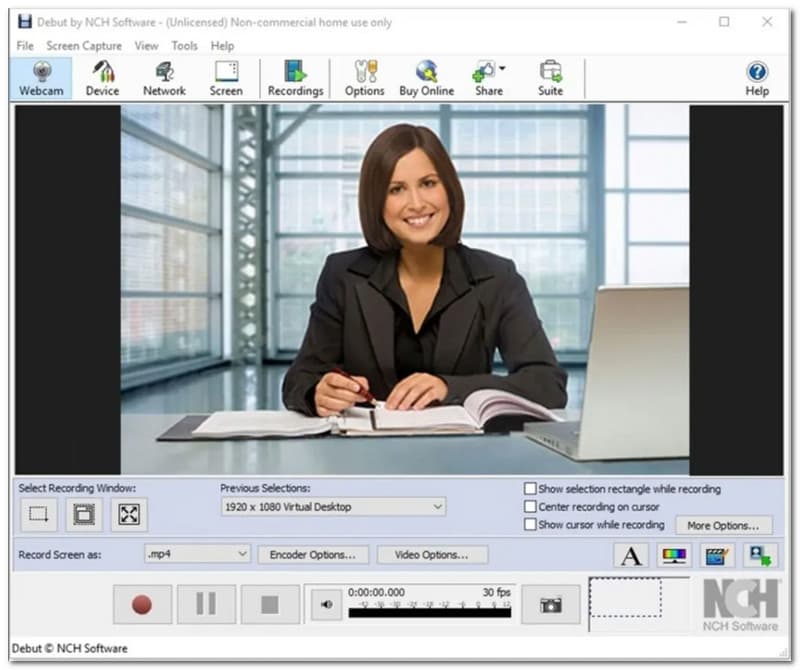The width and height of the screenshot is (800, 670).
Task: Take a snapshot with the camera icon
Action: pyautogui.click(x=551, y=605)
